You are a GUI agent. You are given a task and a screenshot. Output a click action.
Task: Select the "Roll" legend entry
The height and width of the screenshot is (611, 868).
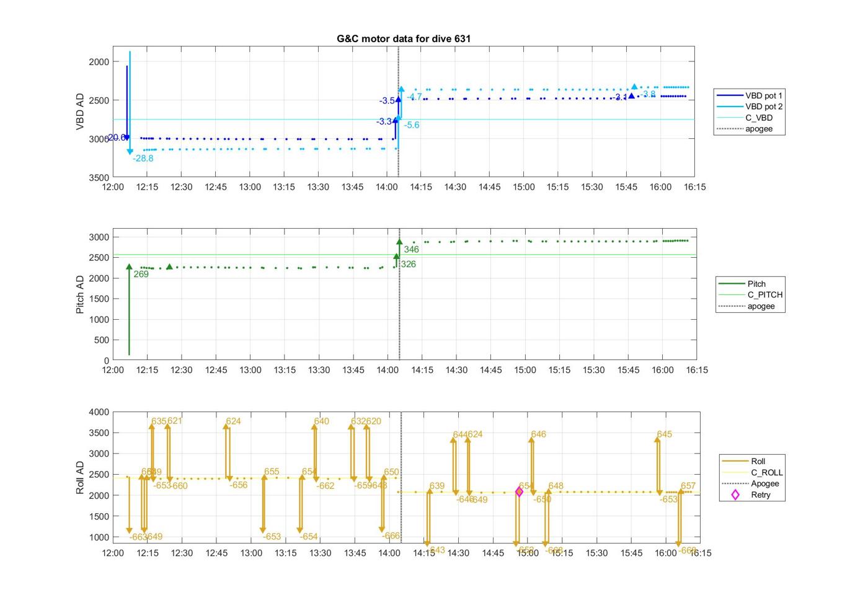click(x=744, y=461)
